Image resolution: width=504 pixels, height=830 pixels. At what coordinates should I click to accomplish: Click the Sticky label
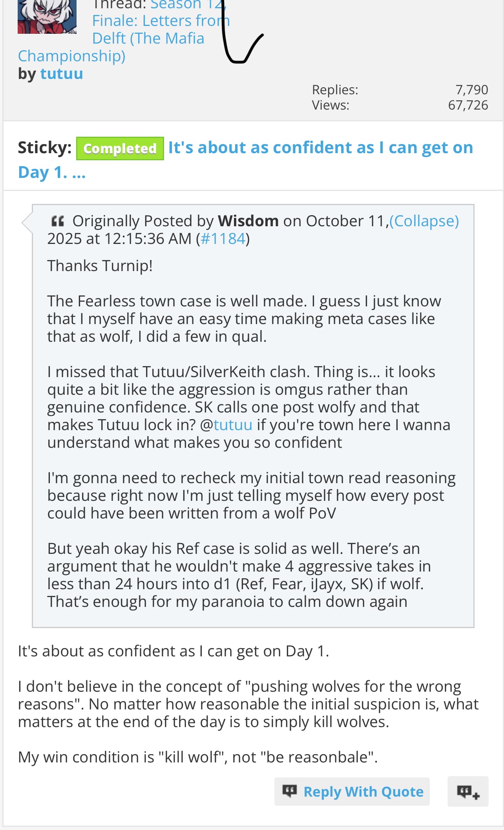(x=45, y=148)
